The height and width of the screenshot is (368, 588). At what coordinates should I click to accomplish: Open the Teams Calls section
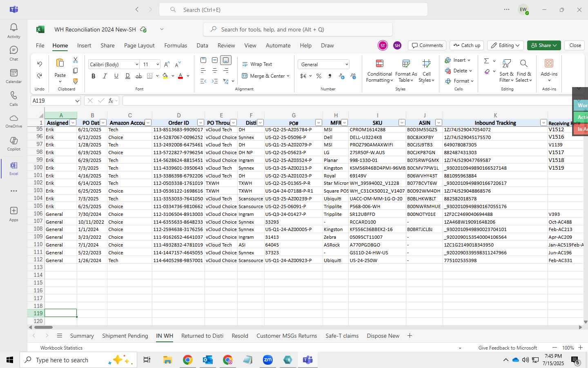tap(13, 99)
